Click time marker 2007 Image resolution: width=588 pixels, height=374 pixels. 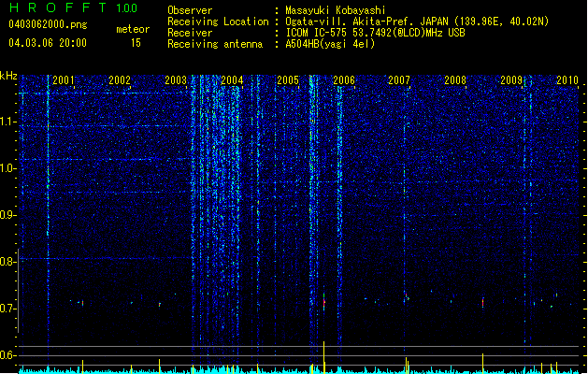point(399,79)
